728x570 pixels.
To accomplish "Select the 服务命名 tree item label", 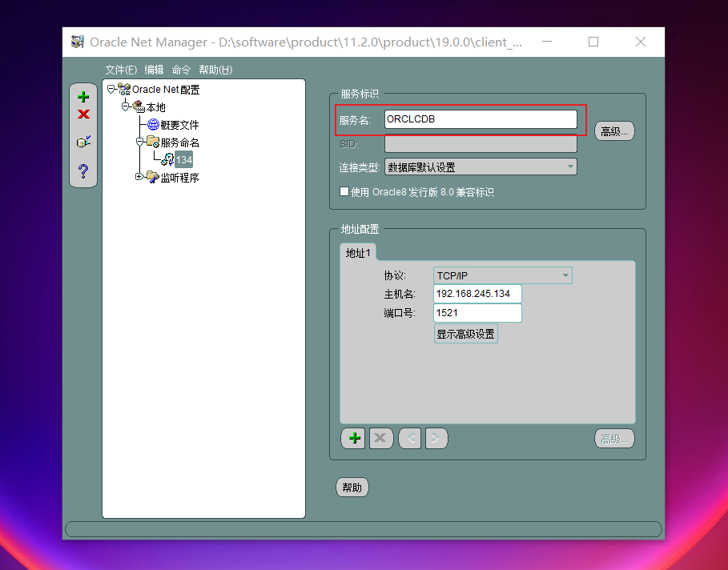I will [x=179, y=142].
